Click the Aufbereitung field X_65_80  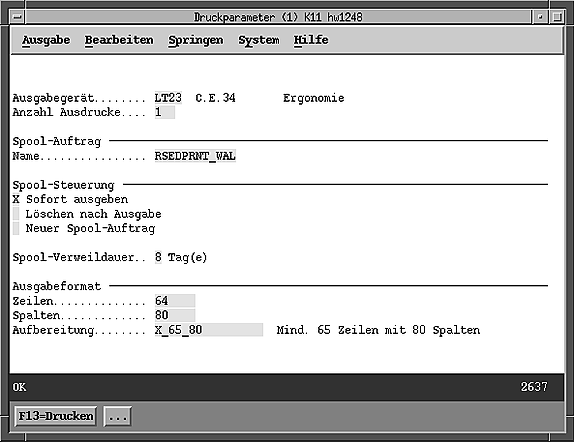click(209, 330)
